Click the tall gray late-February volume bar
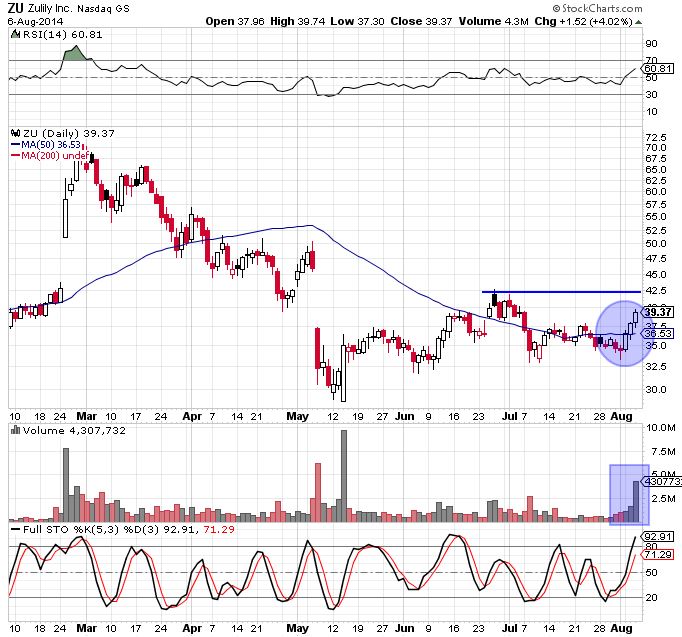The image size is (682, 637). (66, 485)
